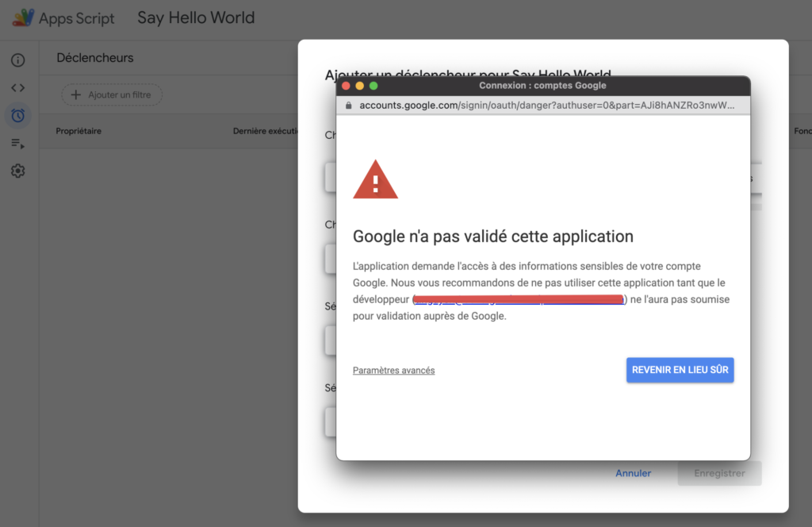Close the Google sign-in popup window
Screen dimensions: 812x527
pos(345,86)
